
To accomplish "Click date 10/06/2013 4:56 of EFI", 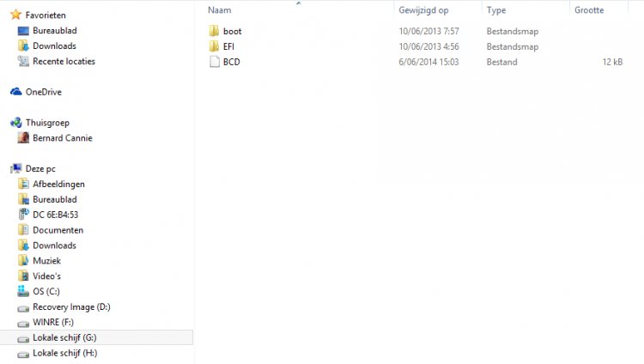I will pos(428,46).
